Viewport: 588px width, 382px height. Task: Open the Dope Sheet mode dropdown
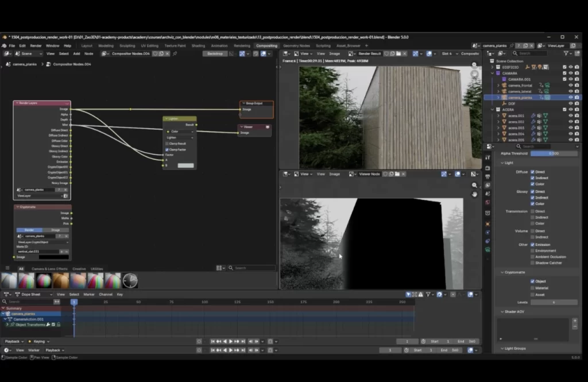(30, 295)
